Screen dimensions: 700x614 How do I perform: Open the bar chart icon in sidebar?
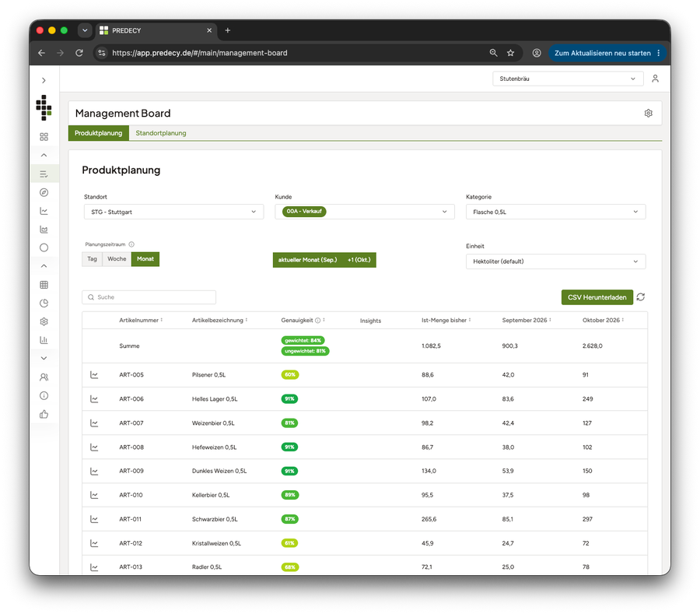44,340
